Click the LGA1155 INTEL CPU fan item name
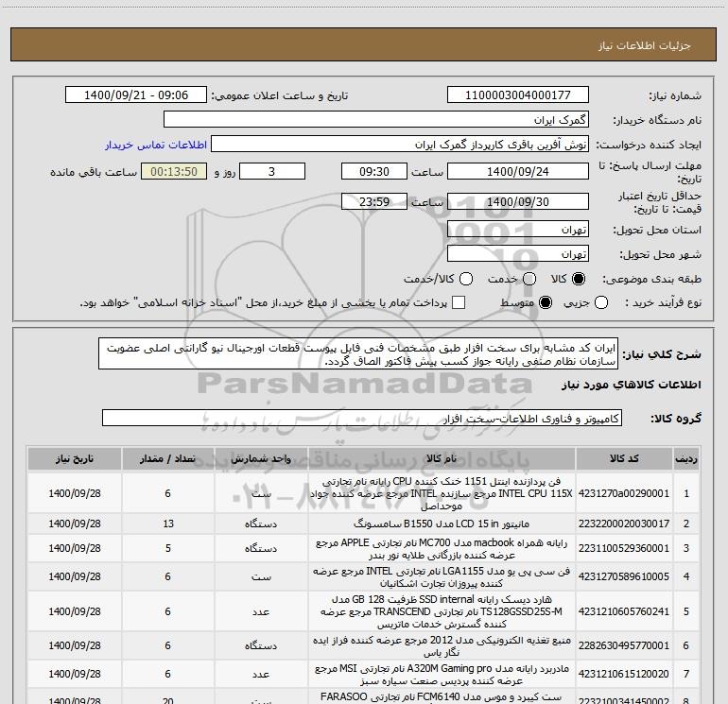728x704 pixels. pos(442,576)
